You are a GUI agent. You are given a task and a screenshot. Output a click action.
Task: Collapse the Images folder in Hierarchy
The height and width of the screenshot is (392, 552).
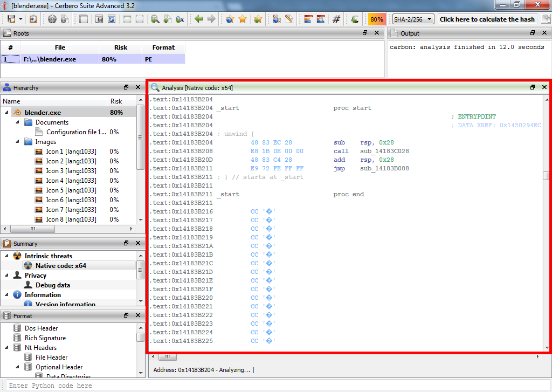tap(17, 142)
